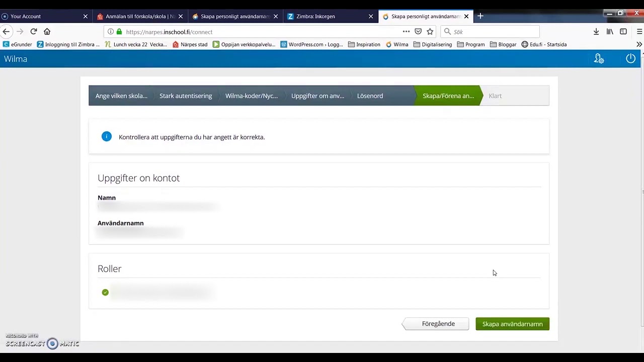644x362 pixels.
Task: Open the Inspiration bookmarks folder
Action: 364,44
